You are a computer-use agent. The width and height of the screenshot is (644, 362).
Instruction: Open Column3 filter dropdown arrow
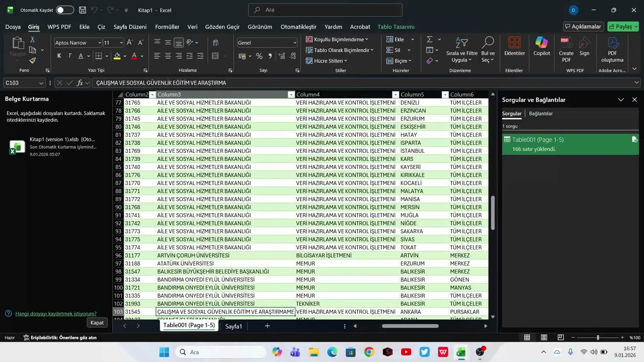pos(291,95)
